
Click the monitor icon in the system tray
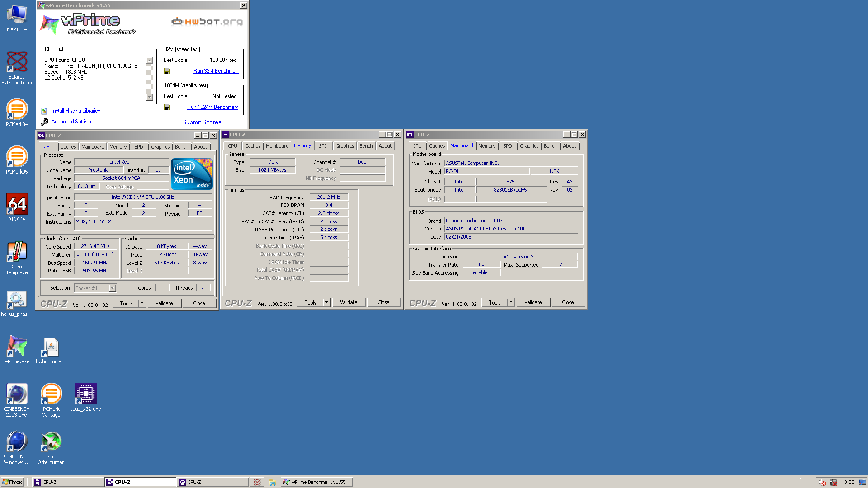pyautogui.click(x=863, y=482)
